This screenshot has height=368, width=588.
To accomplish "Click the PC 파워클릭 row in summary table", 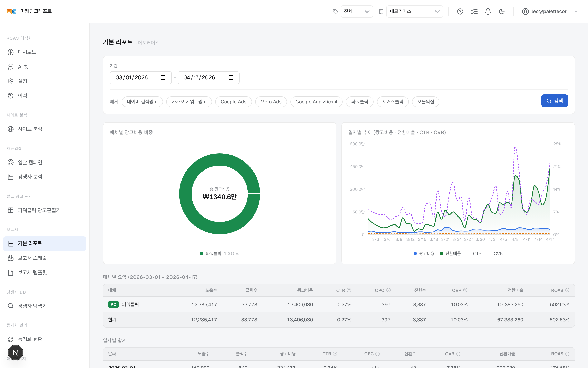I will pos(339,304).
